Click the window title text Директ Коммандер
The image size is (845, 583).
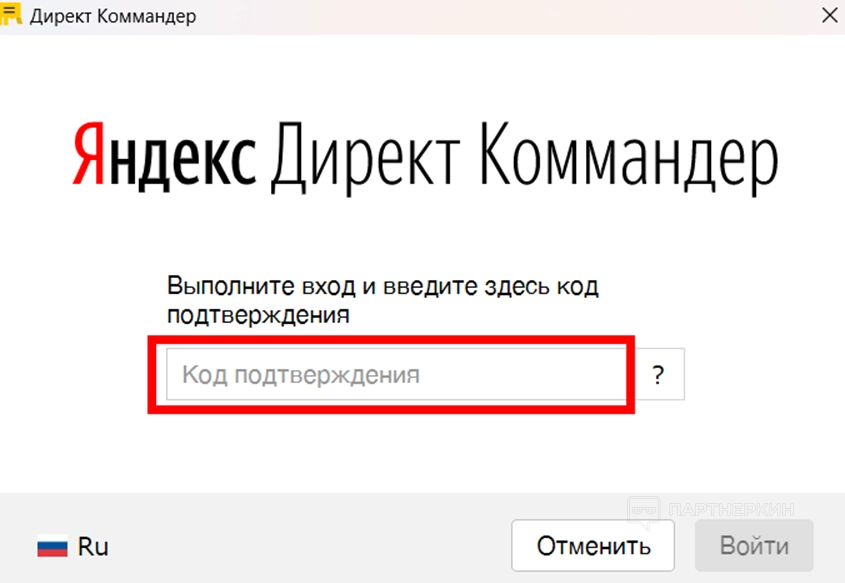pyautogui.click(x=113, y=16)
